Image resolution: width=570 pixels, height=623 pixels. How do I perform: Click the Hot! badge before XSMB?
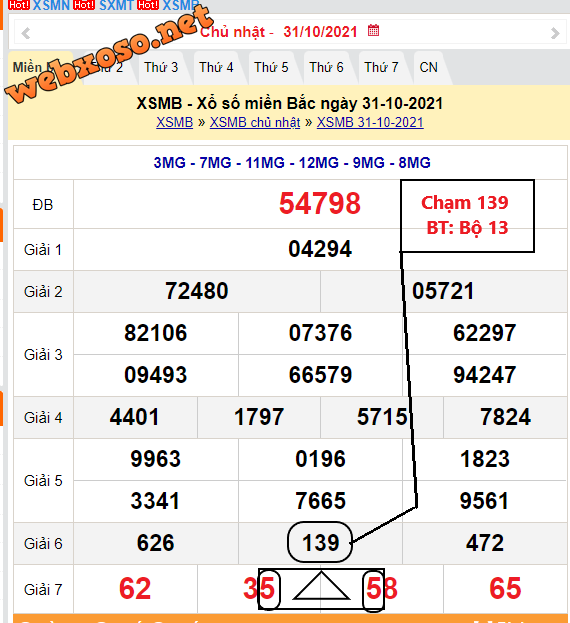point(148,5)
